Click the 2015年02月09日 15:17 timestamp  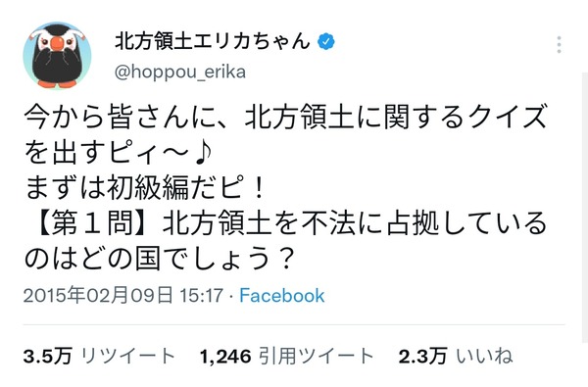point(123,296)
